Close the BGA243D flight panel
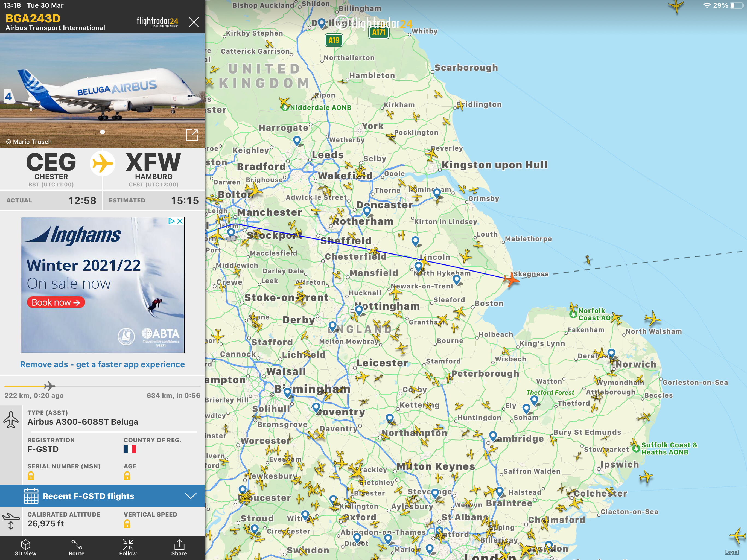The width and height of the screenshot is (747, 560). 194,22
